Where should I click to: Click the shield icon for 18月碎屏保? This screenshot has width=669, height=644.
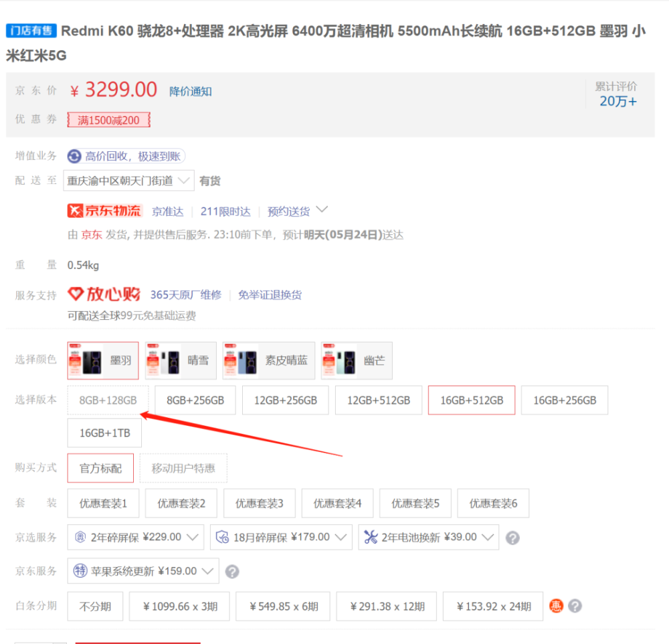222,537
